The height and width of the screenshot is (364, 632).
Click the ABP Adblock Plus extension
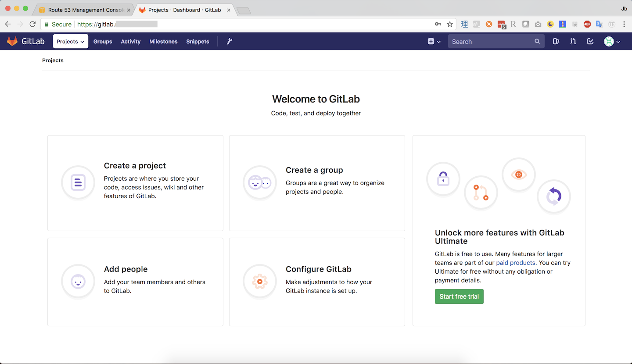point(587,25)
